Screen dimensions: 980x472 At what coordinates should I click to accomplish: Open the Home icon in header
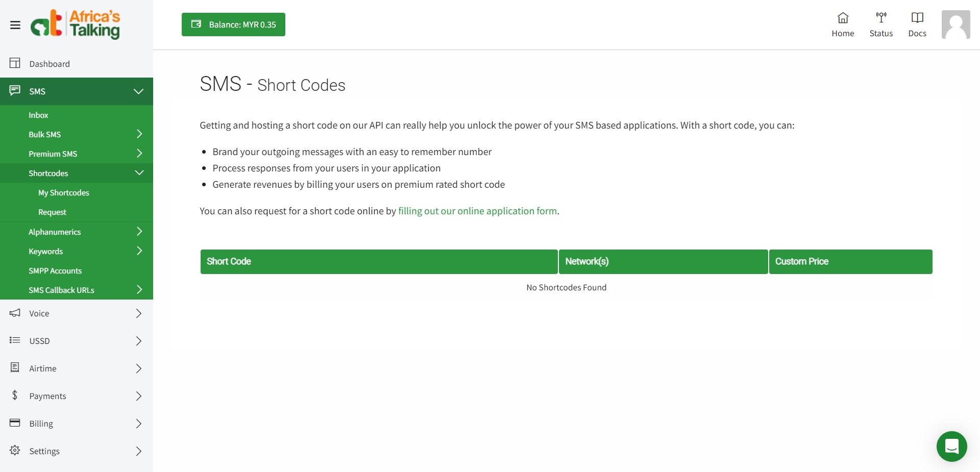click(x=843, y=18)
